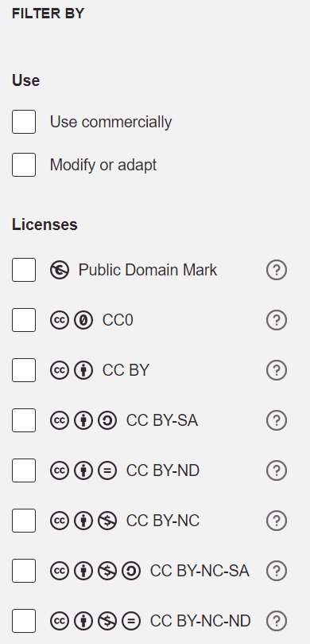Open help icon next to CC BY-NC
310x644 pixels.
(277, 521)
